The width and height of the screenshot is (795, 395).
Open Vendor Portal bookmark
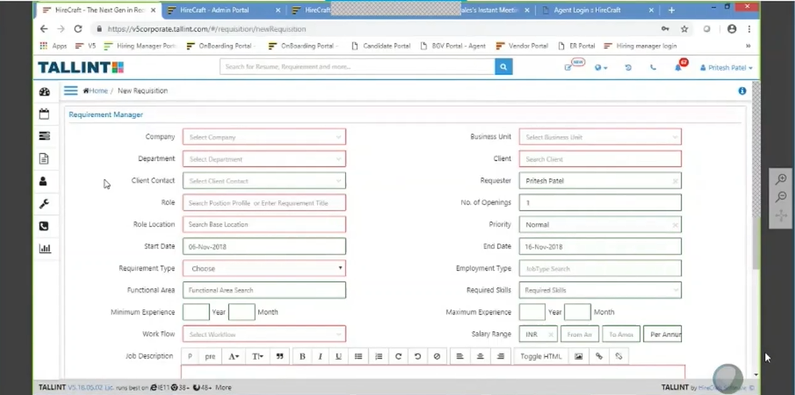click(x=522, y=46)
